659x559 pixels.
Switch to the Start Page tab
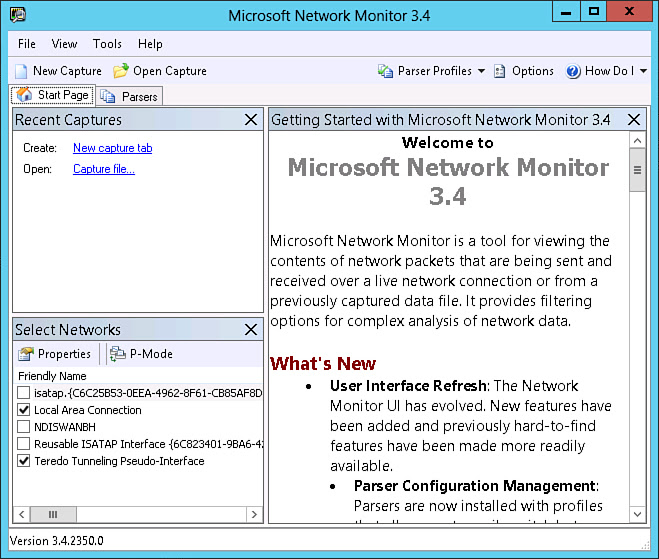[x=53, y=95]
